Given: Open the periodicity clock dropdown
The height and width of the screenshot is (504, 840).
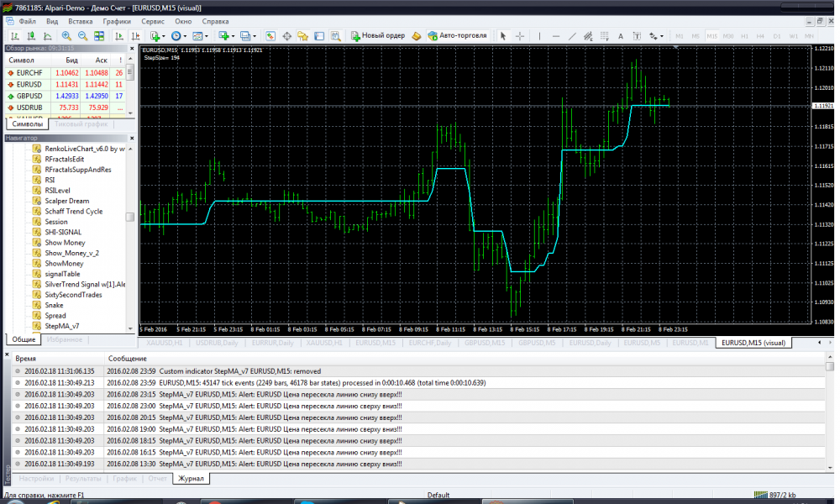Looking at the screenshot, I should tap(185, 36).
